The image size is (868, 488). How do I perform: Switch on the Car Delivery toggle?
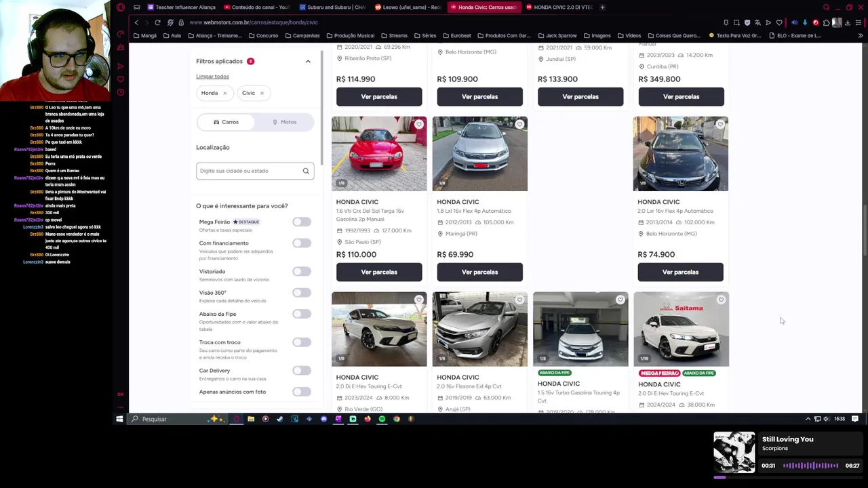[x=302, y=370]
